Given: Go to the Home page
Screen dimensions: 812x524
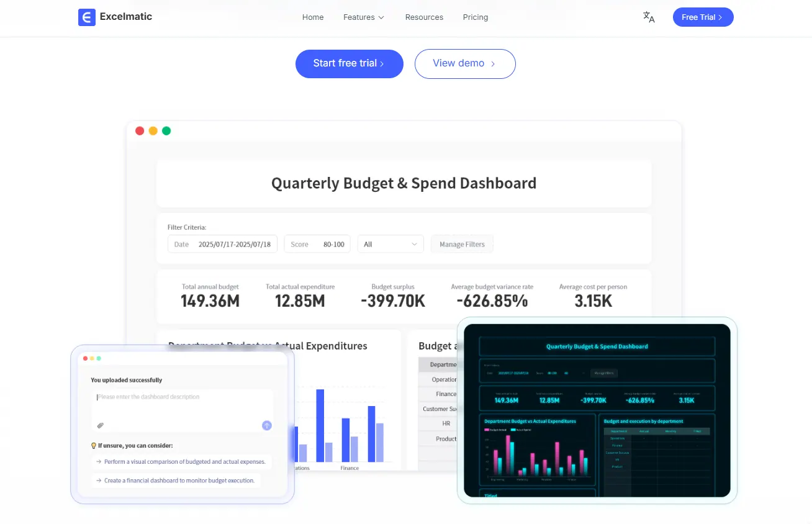Looking at the screenshot, I should [x=313, y=17].
